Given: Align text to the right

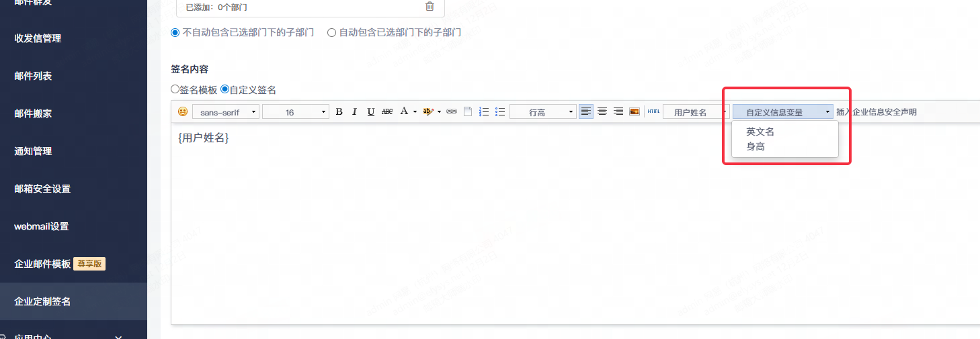Looking at the screenshot, I should click(x=618, y=111).
